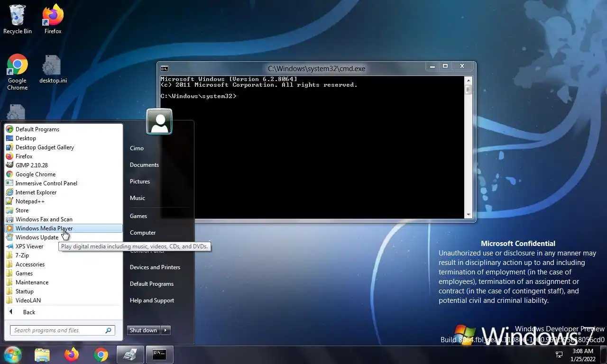Click the Firefox taskbar icon
607x364 pixels.
tap(72, 355)
